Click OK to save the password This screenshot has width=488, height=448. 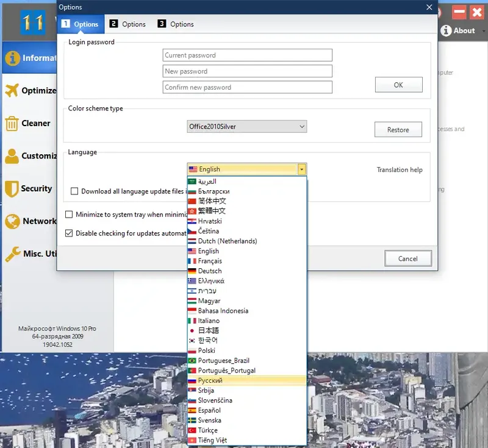[x=398, y=85]
